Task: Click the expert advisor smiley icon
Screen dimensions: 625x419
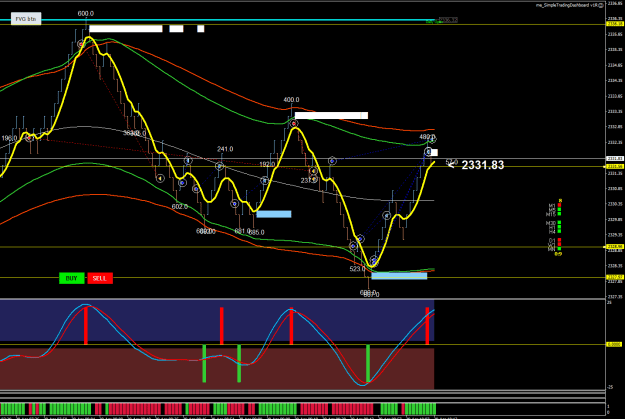Action: point(601,5)
